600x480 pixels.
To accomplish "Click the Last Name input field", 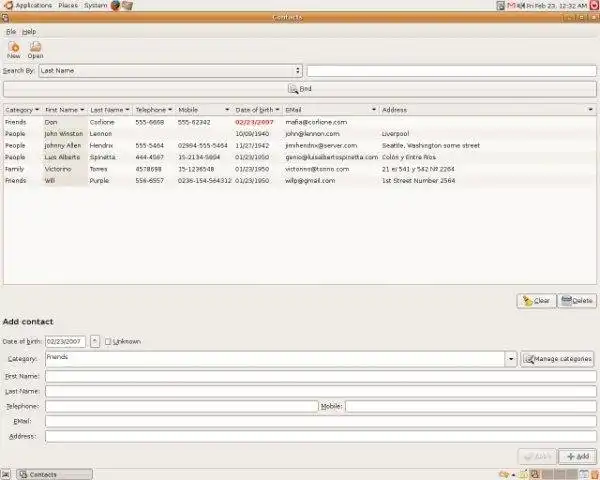I will (321, 391).
